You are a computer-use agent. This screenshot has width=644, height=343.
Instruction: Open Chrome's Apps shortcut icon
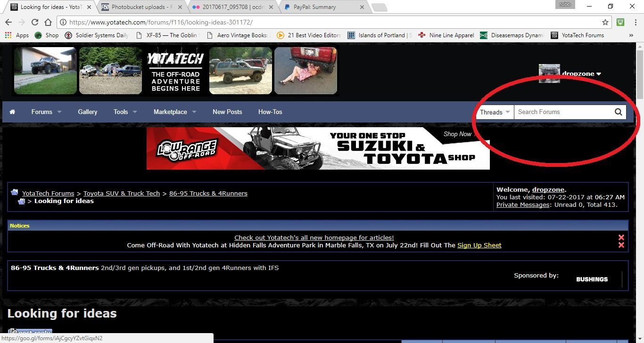click(x=8, y=35)
